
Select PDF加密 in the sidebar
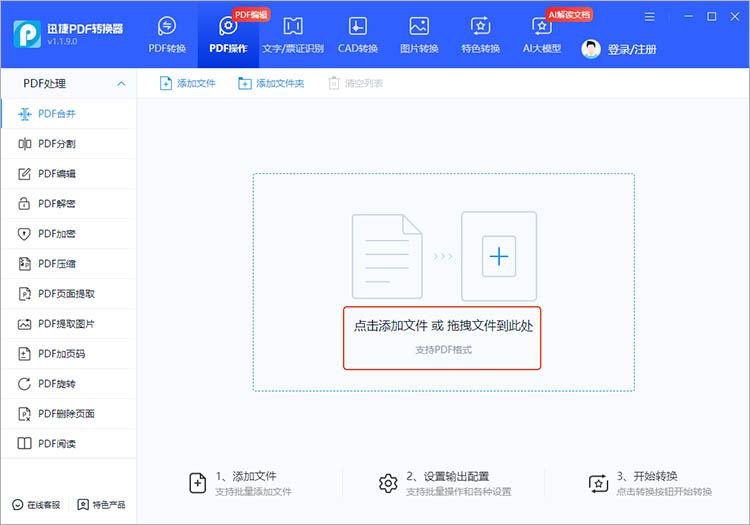68,234
